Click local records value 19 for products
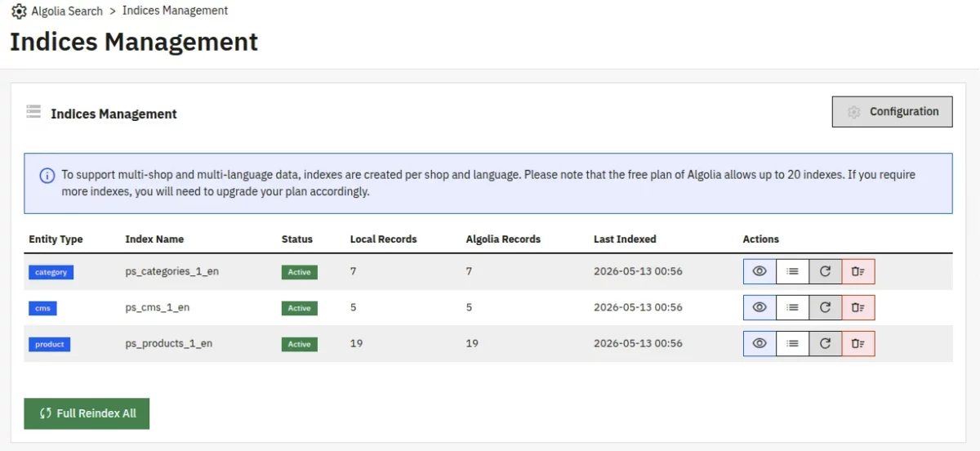This screenshot has height=451, width=980. coord(356,343)
